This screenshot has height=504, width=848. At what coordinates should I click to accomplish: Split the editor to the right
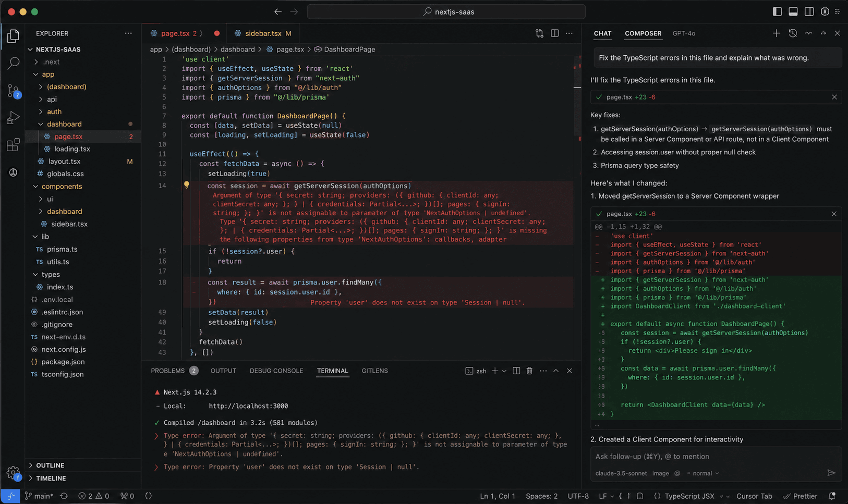coord(554,33)
